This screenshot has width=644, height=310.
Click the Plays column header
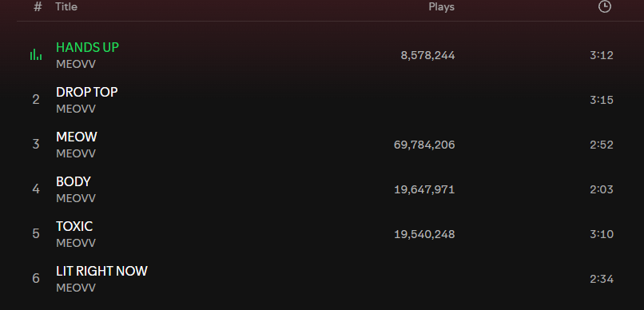point(442,6)
